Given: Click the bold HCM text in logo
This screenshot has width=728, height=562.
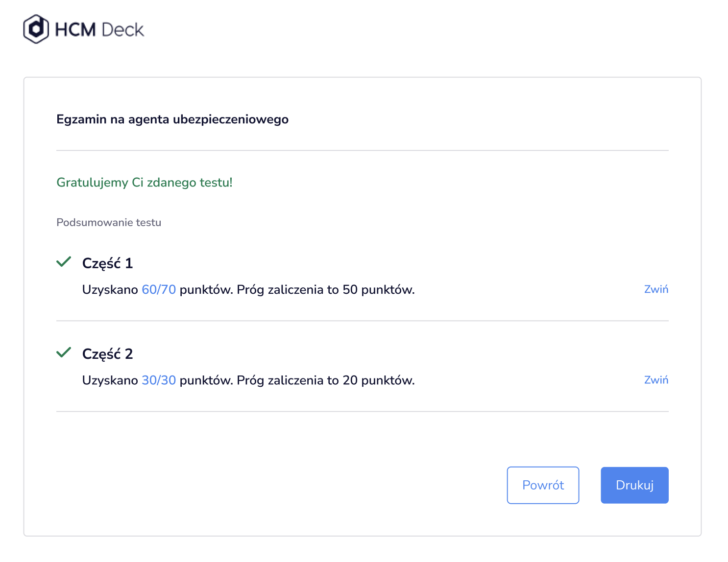Looking at the screenshot, I should [75, 30].
